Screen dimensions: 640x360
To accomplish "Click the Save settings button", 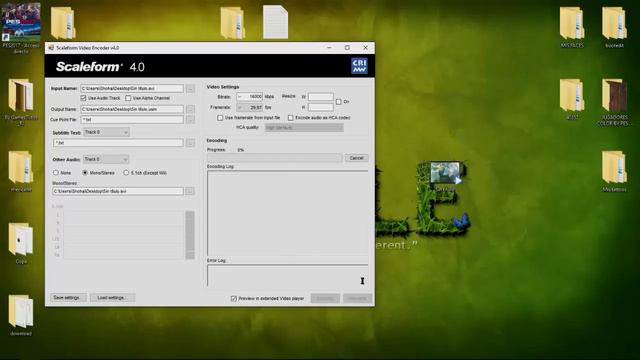I will pyautogui.click(x=68, y=298).
